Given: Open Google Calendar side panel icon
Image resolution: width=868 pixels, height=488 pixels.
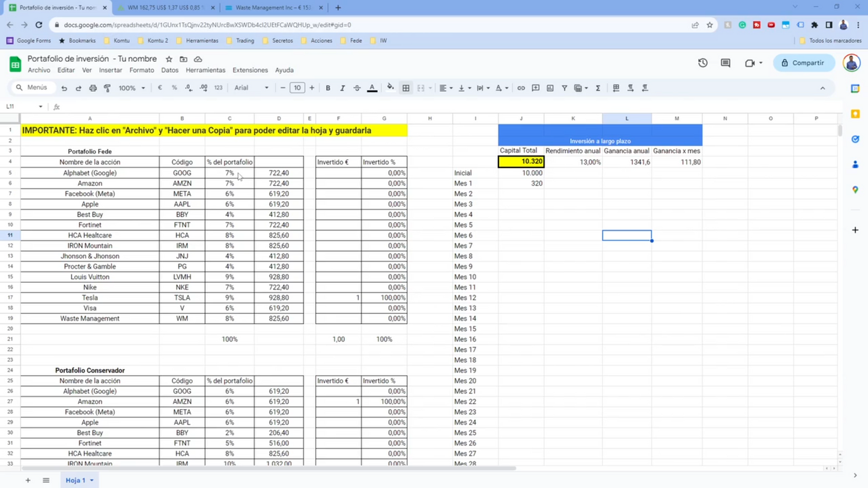Looking at the screenshot, I should [855, 88].
